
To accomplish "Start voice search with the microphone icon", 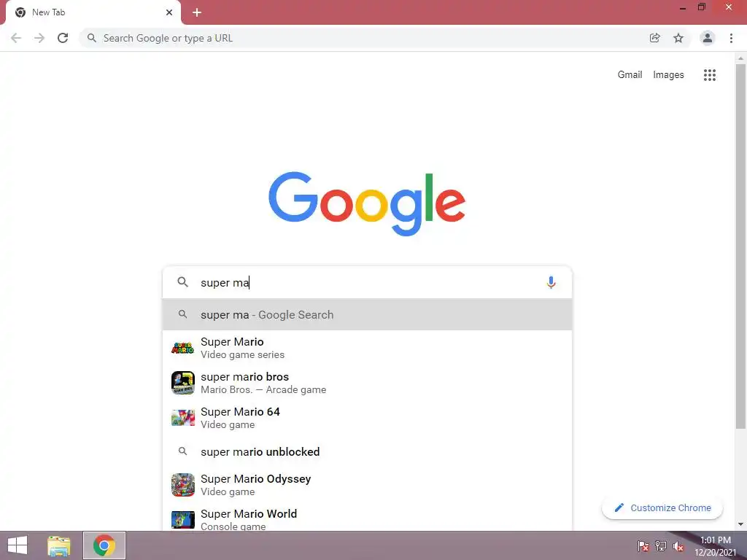I will tap(551, 282).
